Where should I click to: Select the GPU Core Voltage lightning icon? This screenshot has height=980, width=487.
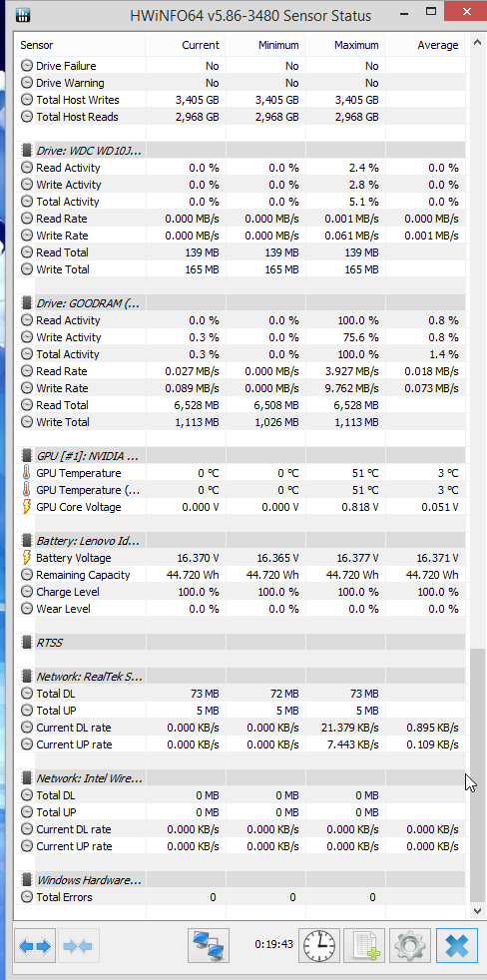[x=26, y=507]
